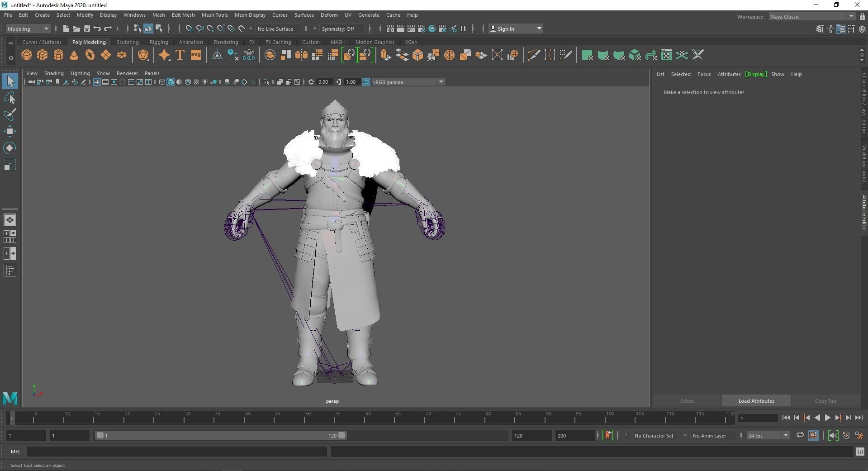Click the Redo arrow icon

click(x=108, y=29)
